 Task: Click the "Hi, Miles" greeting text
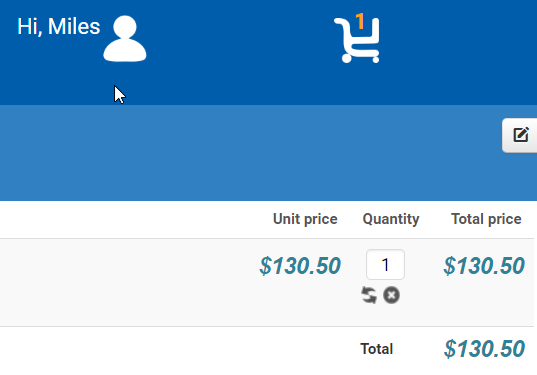click(x=59, y=26)
